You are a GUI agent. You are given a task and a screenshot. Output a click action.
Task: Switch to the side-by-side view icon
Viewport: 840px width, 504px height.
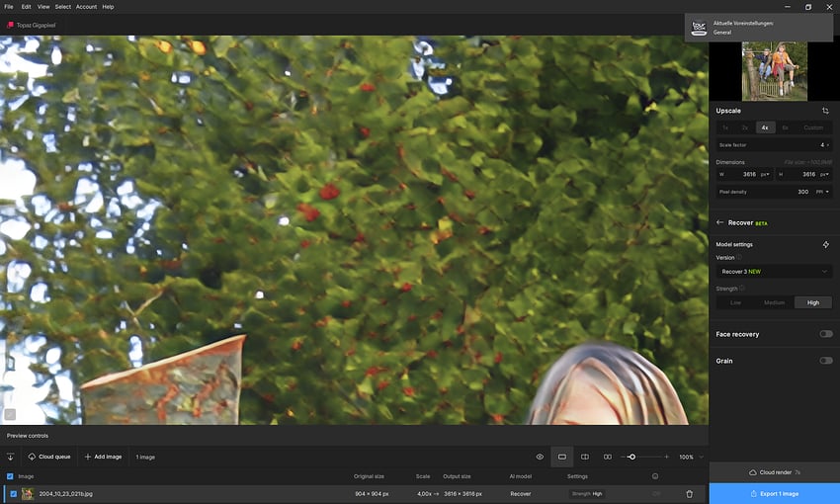point(607,457)
